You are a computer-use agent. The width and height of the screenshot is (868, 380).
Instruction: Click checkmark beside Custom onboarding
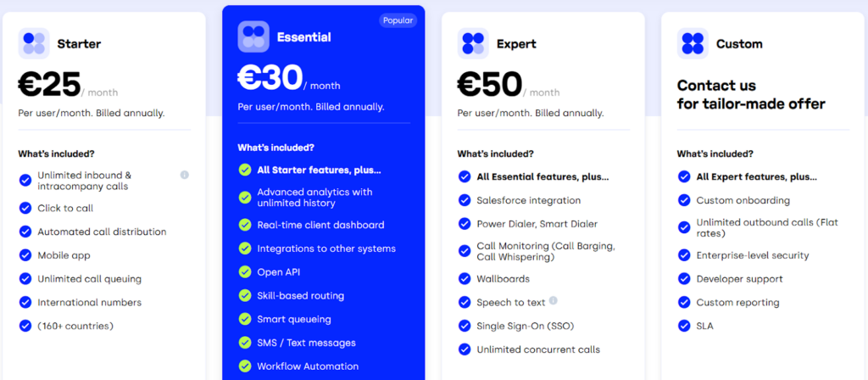click(x=683, y=201)
